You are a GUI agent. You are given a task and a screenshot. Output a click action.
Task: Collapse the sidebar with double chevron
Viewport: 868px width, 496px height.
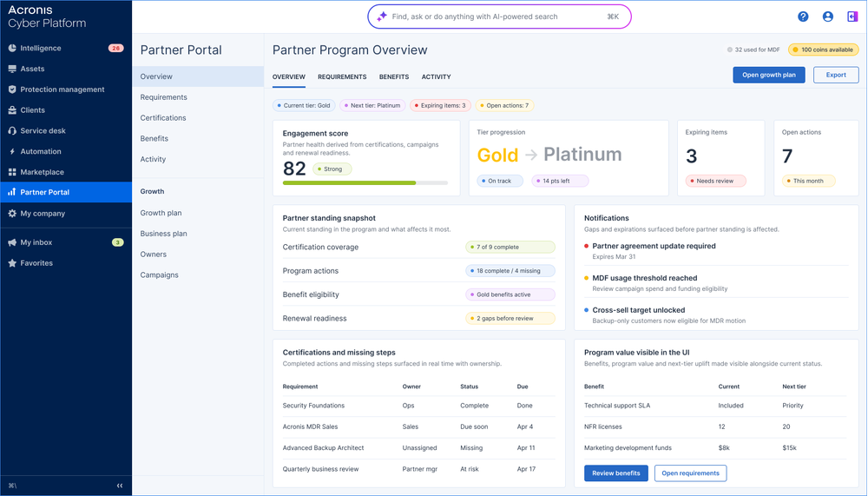[x=120, y=486]
